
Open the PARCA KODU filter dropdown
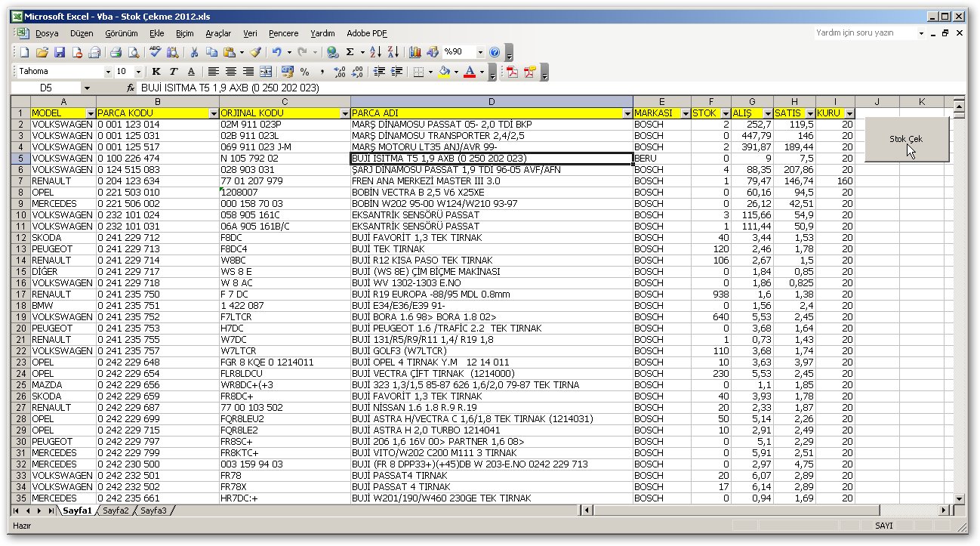[x=214, y=113]
